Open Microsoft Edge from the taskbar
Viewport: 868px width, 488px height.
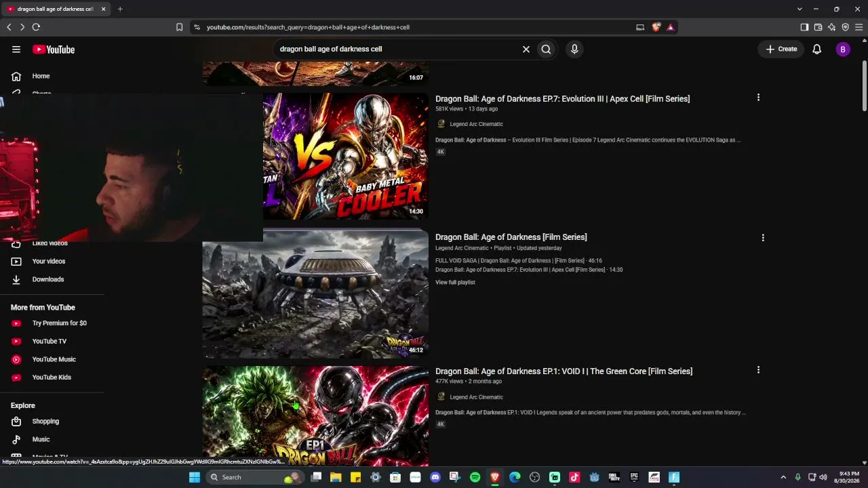[x=515, y=477]
